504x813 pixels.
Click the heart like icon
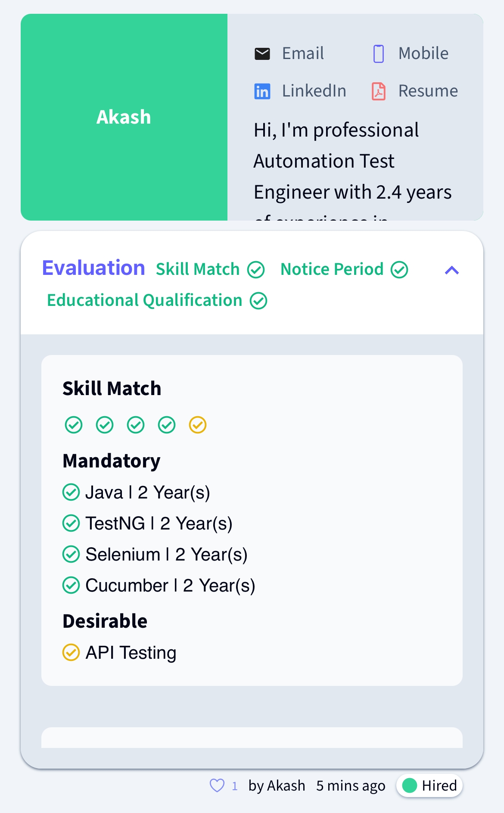coord(217,785)
